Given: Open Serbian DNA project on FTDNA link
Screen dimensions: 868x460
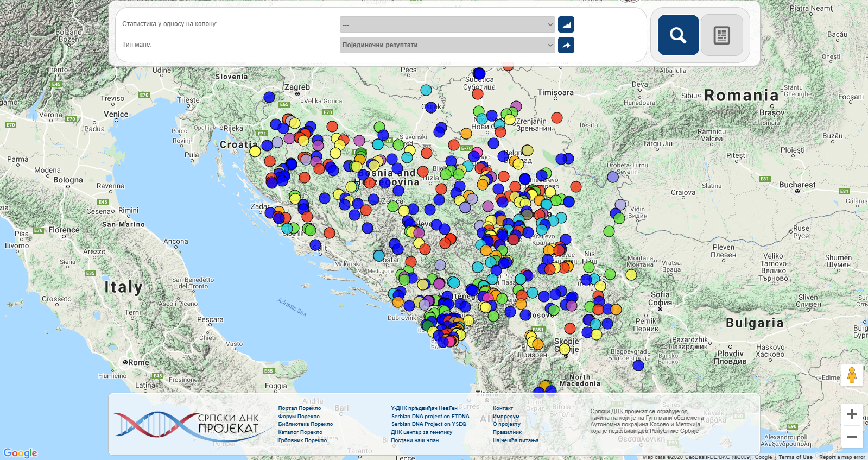Looking at the screenshot, I should point(430,417).
